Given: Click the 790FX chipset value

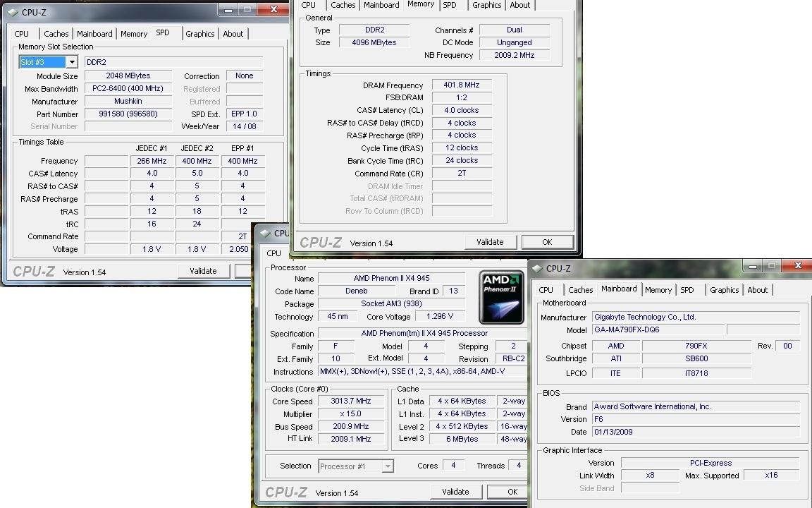Looking at the screenshot, I should point(696,346).
